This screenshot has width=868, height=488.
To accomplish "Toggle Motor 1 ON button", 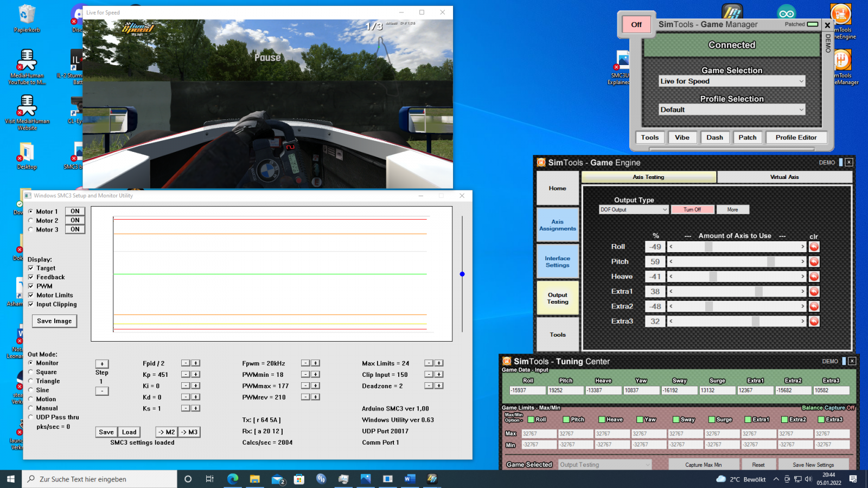I will click(x=75, y=211).
